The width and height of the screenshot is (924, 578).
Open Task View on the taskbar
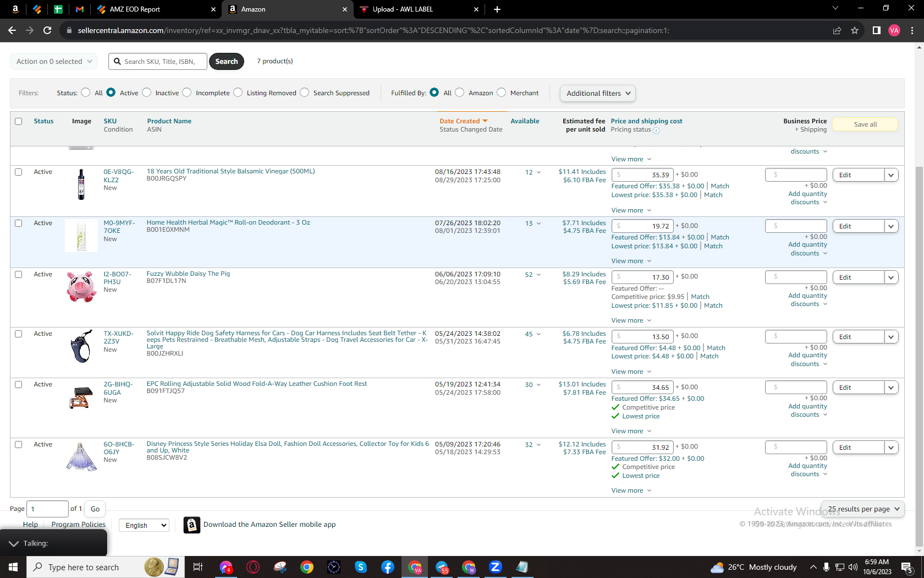coord(198,567)
